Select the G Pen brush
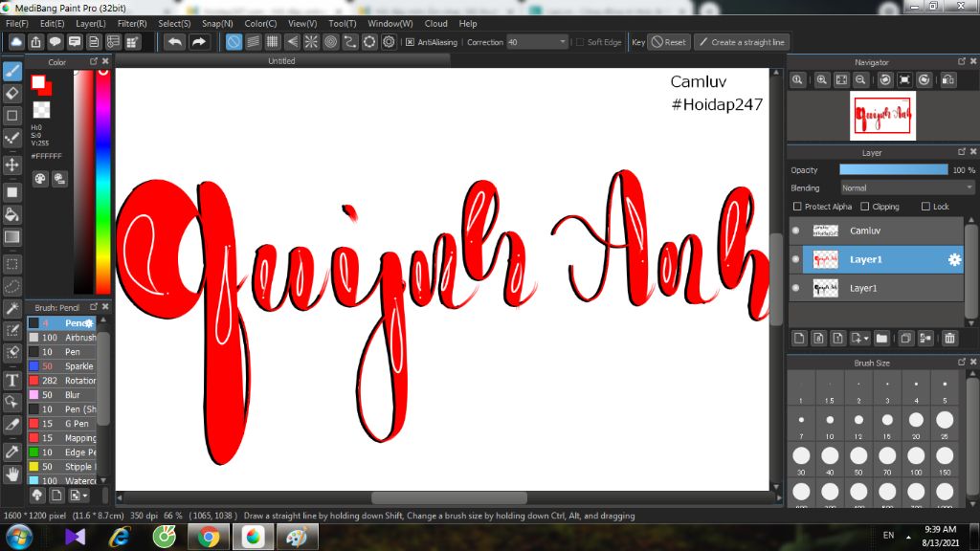The image size is (980, 551). pos(62,424)
